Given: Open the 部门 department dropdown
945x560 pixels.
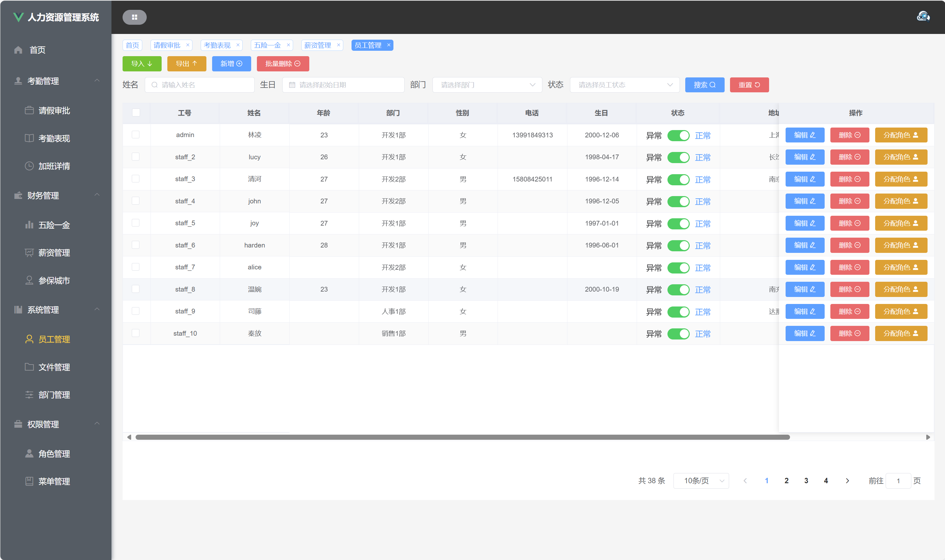Looking at the screenshot, I should tap(487, 85).
